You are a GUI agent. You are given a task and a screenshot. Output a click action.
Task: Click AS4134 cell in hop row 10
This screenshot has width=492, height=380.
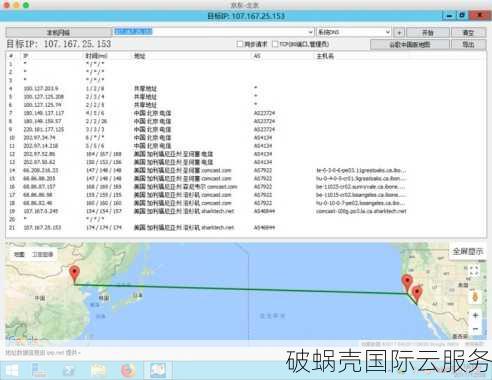pos(263,138)
